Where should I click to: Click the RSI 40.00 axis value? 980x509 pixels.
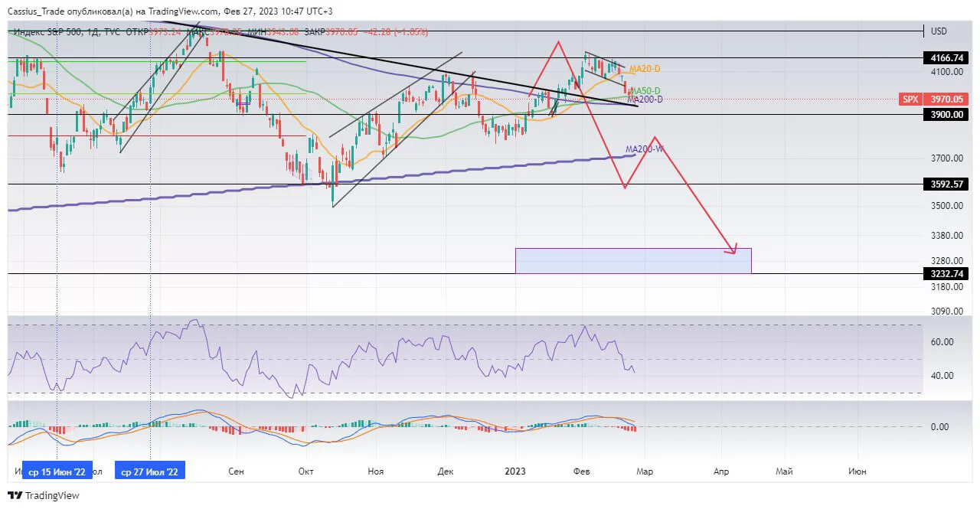941,376
